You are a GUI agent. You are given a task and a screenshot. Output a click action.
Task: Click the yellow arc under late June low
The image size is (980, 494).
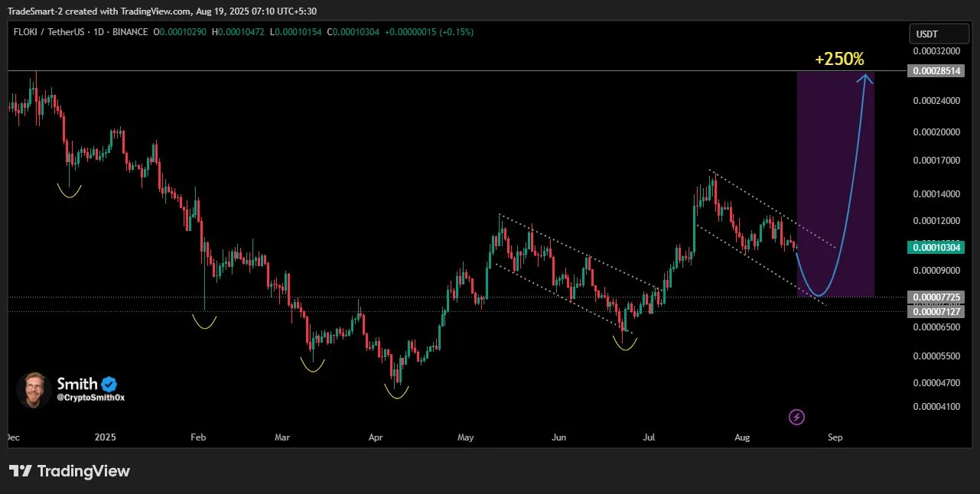point(625,346)
